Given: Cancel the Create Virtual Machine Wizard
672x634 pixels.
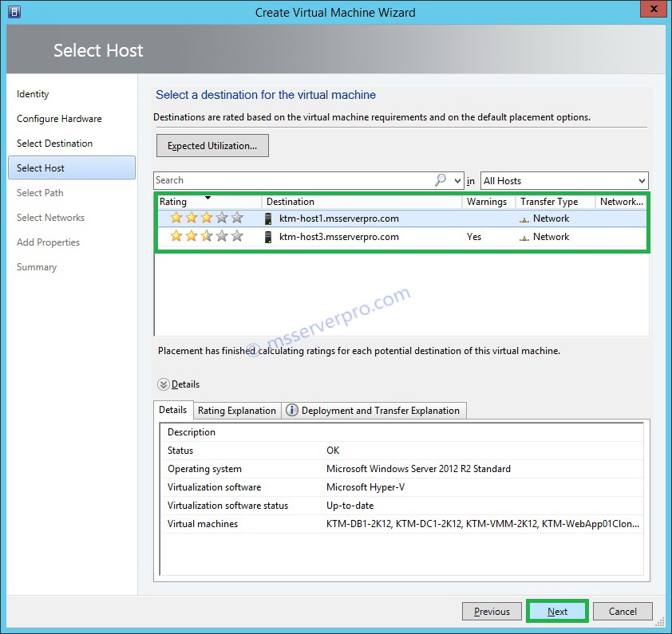Looking at the screenshot, I should pyautogui.click(x=623, y=612).
